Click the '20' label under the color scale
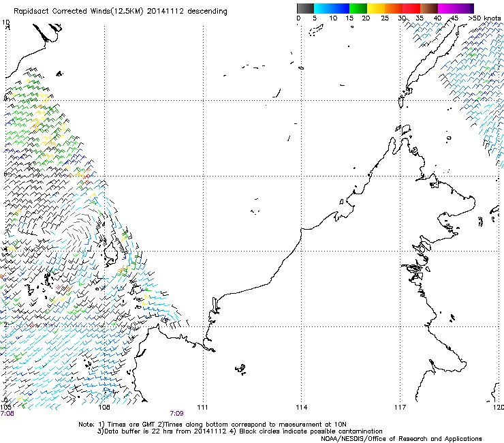This screenshot has height=443, width=504. pyautogui.click(x=366, y=18)
